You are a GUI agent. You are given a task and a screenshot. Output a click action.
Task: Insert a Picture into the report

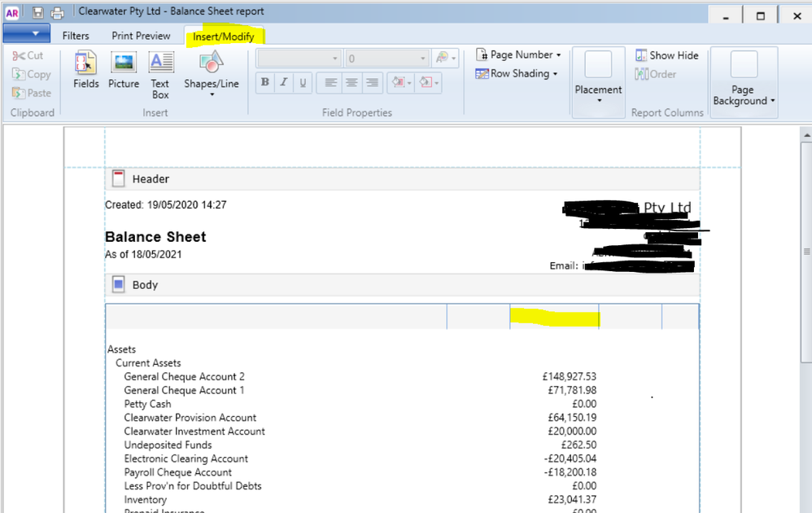point(124,64)
